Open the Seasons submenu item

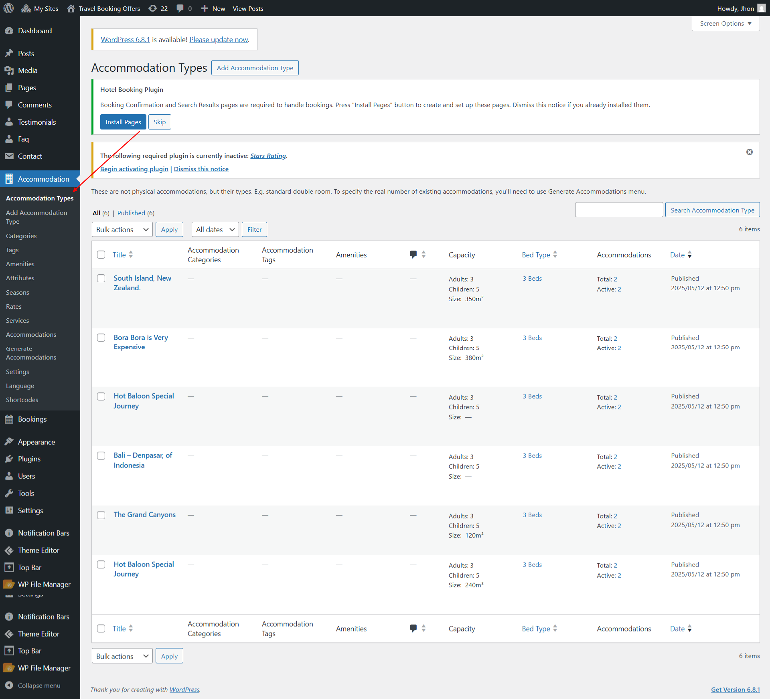(18, 293)
